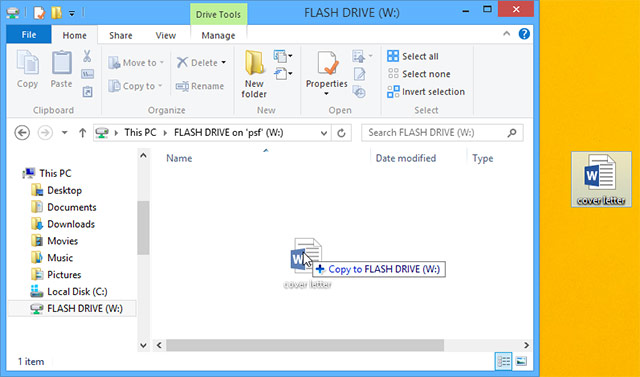The height and width of the screenshot is (377, 640).
Task: Sort by the Name column header
Action: [x=179, y=158]
